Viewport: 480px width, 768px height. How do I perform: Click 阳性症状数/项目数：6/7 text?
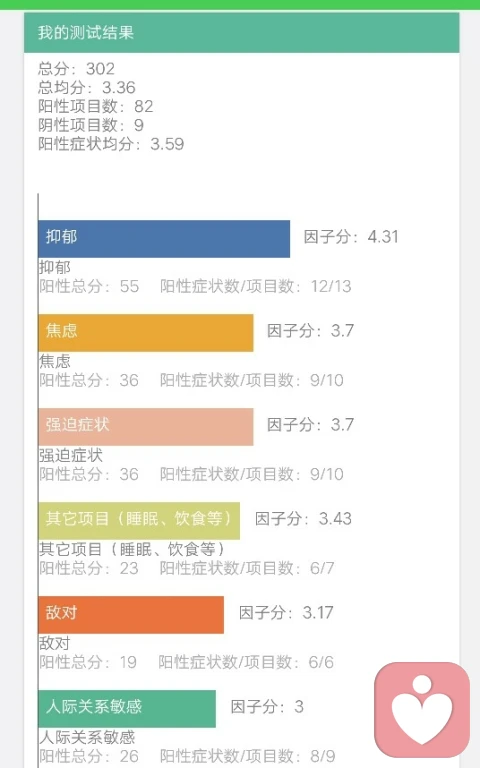point(247,568)
